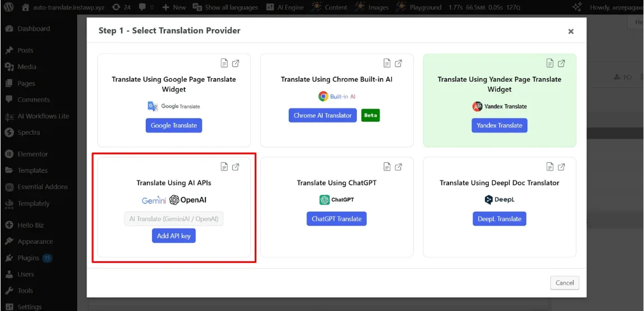The width and height of the screenshot is (644, 311).
Task: Open AI Engine in admin bar
Action: point(285,7)
